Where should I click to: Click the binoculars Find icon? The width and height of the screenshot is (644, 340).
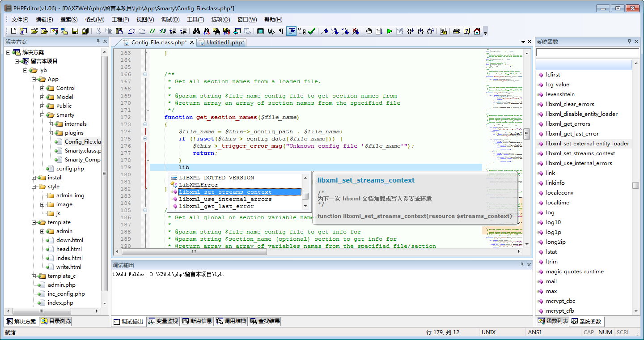click(x=196, y=31)
